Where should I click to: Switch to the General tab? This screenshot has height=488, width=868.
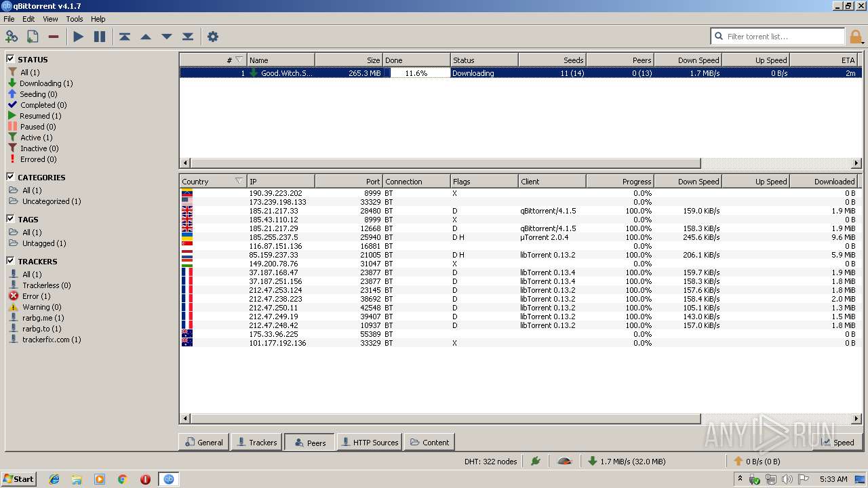point(204,442)
